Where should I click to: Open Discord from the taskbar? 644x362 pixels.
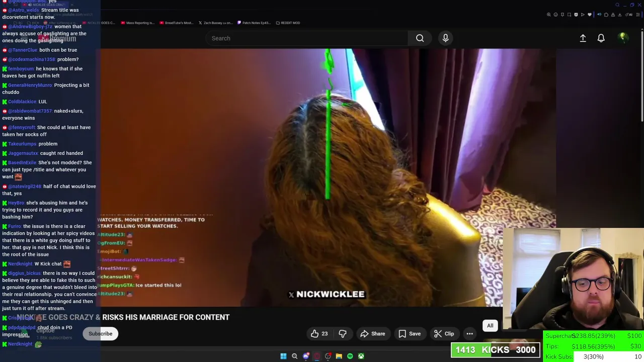(306, 356)
